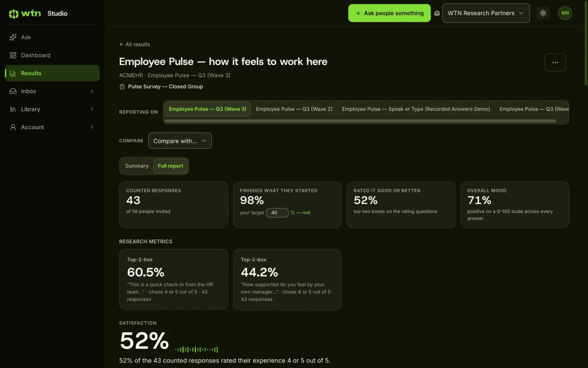Click the Rated It Good or Better 52% card
Screen dimensions: 588x368
pyautogui.click(x=401, y=205)
